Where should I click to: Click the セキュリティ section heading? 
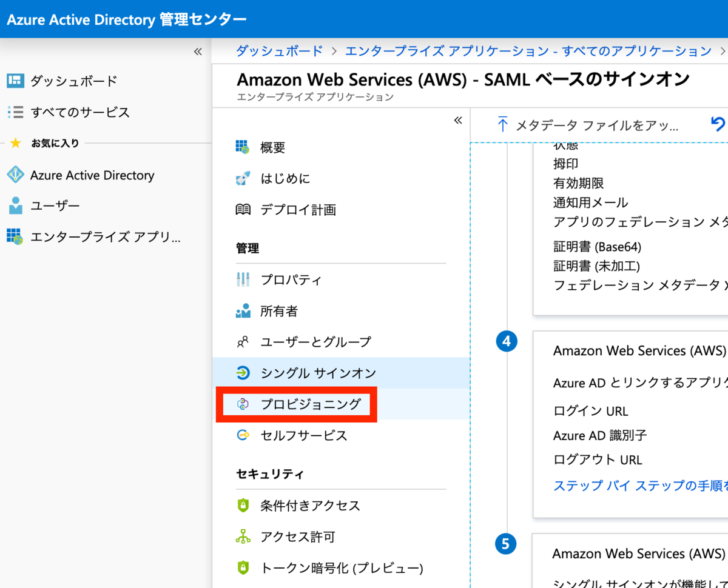[x=270, y=474]
